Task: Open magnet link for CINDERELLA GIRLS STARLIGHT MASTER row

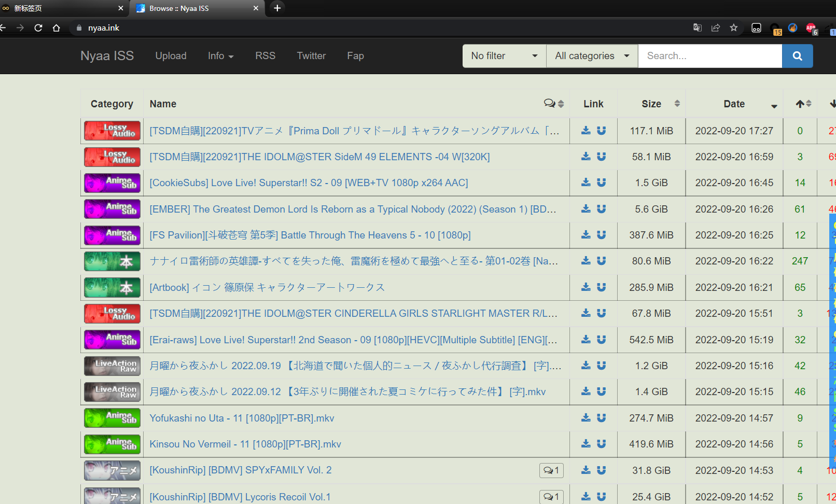Action: [602, 313]
